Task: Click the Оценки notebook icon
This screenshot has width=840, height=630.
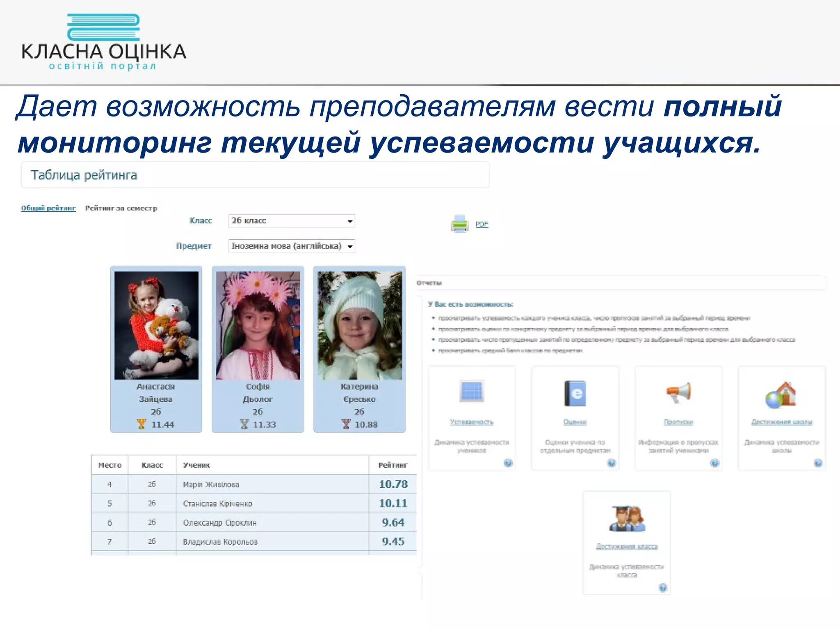Action: tap(575, 393)
